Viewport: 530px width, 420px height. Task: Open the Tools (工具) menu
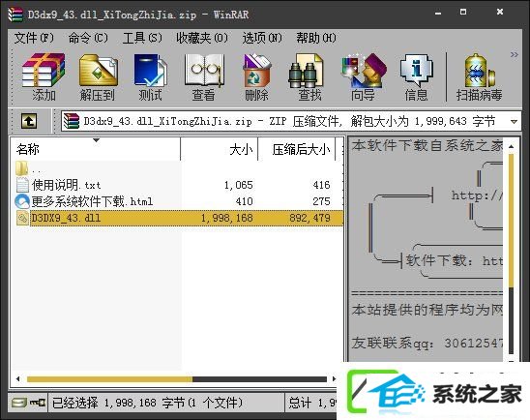coord(142,38)
